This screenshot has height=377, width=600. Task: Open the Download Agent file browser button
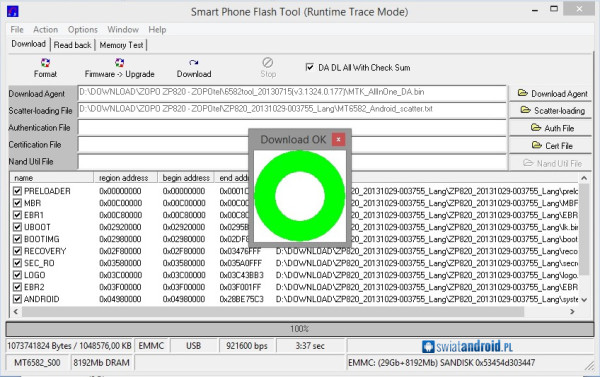tap(551, 93)
